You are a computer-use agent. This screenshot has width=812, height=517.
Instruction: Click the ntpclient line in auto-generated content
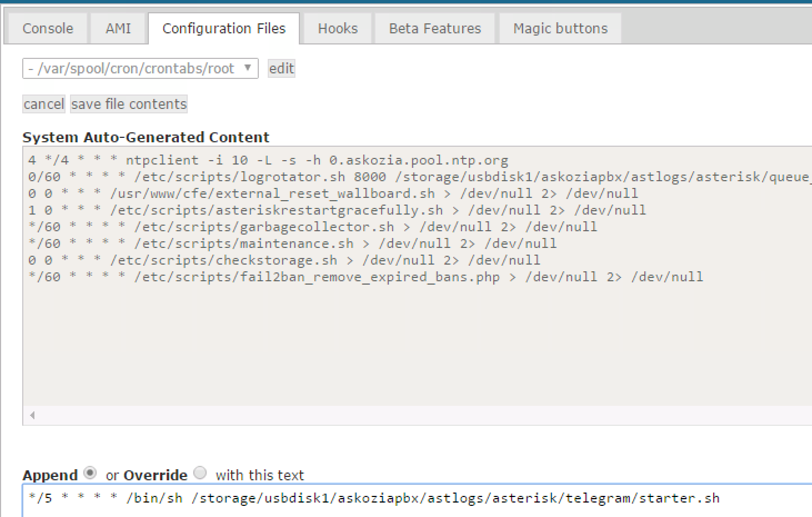(x=268, y=160)
